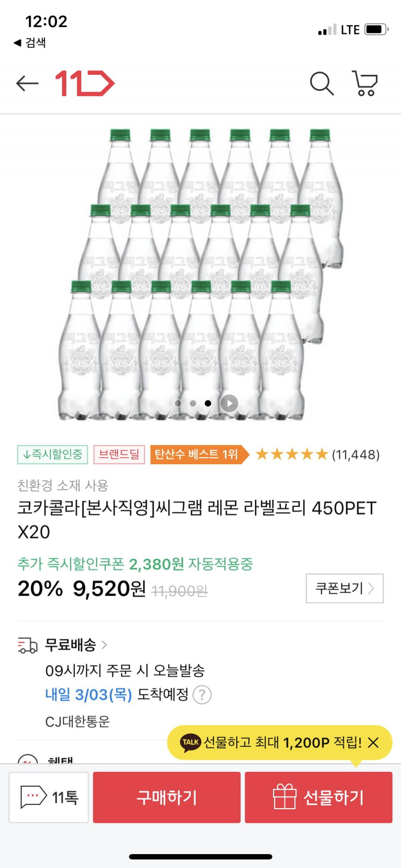This screenshot has height=868, width=401.
Task: Tap the 선물하기 gift button
Action: click(319, 797)
